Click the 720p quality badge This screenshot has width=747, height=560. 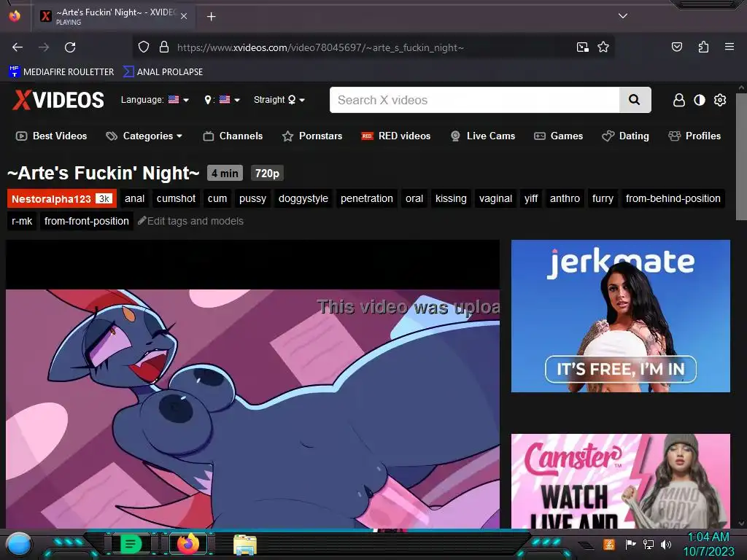pos(267,174)
